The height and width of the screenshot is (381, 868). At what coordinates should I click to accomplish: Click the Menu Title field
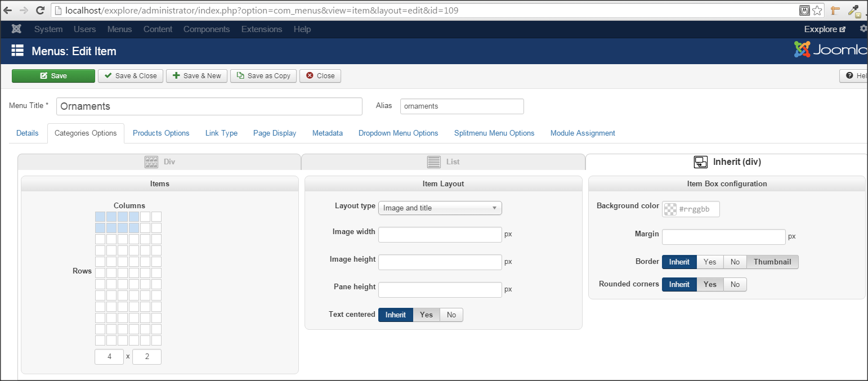pyautogui.click(x=209, y=106)
